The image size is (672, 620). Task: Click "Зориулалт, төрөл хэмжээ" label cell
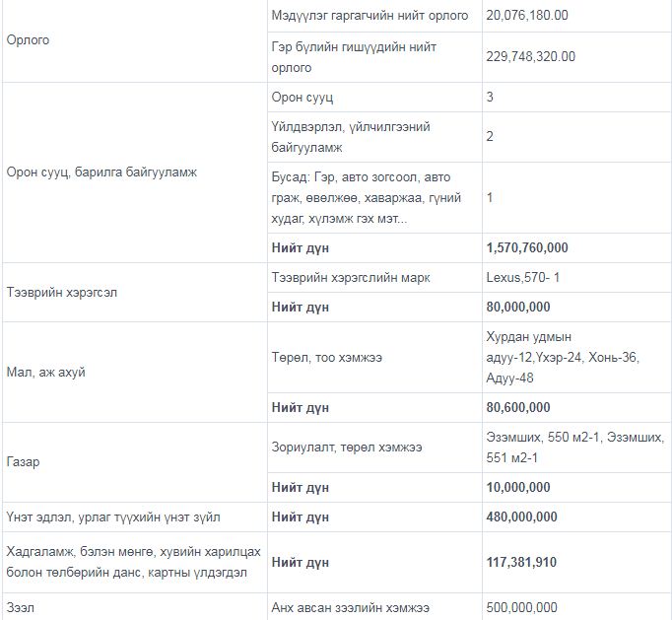point(346,448)
